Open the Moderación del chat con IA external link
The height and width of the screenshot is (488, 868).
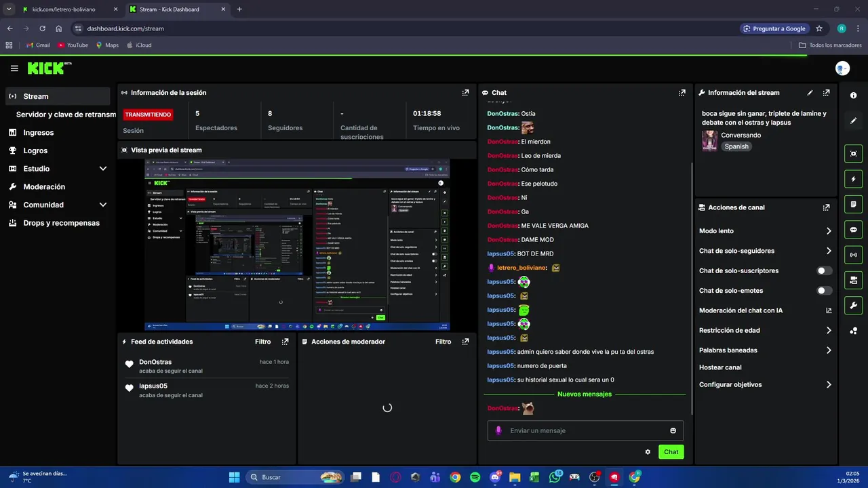click(829, 310)
